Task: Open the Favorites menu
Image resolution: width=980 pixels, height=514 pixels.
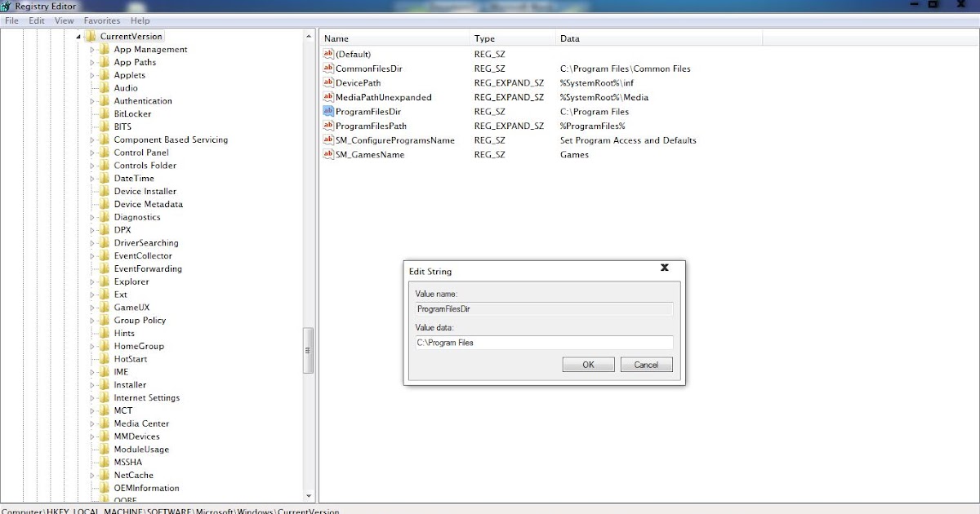Action: (x=101, y=20)
